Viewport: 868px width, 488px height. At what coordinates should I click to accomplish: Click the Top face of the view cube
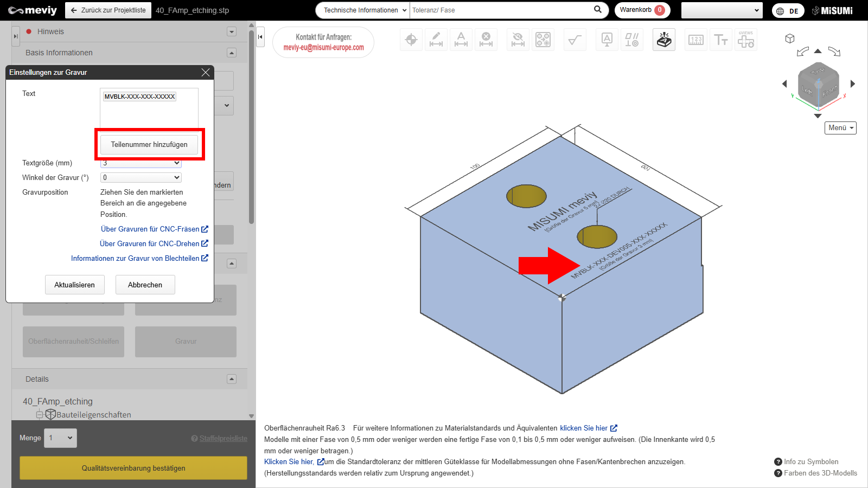coord(818,71)
